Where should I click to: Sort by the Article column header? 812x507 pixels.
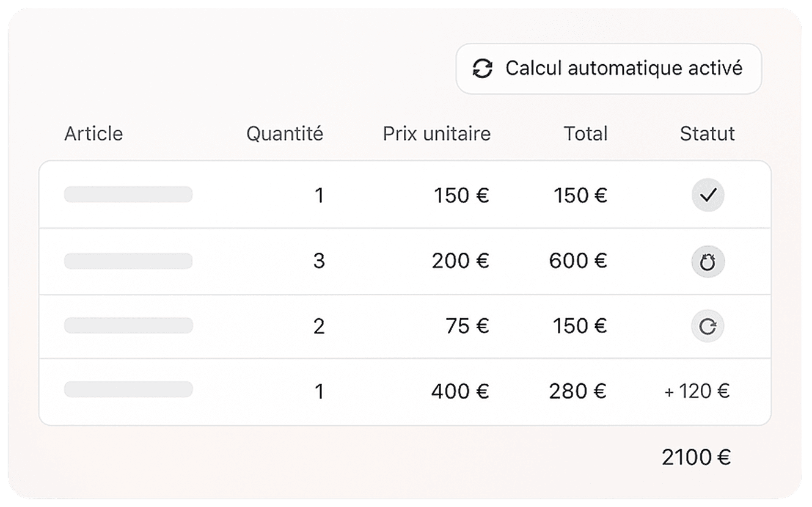pos(93,134)
